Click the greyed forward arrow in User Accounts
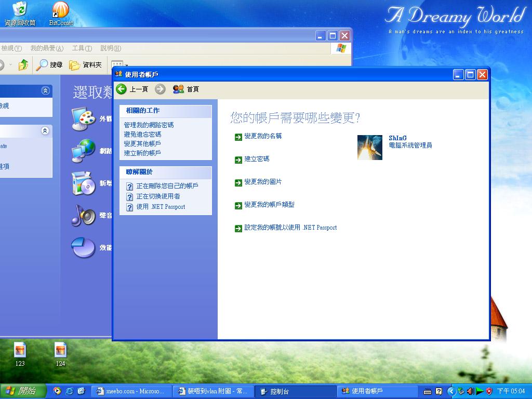The image size is (532, 399). [160, 89]
